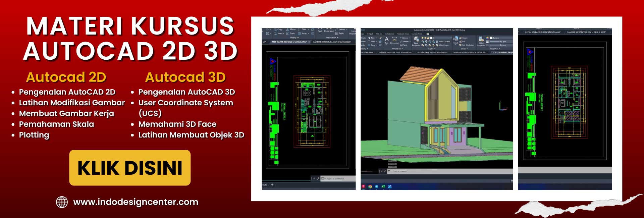The image size is (644, 218).
Task: Select the Dimension tool in middle screenshot
Action: coord(394,41)
